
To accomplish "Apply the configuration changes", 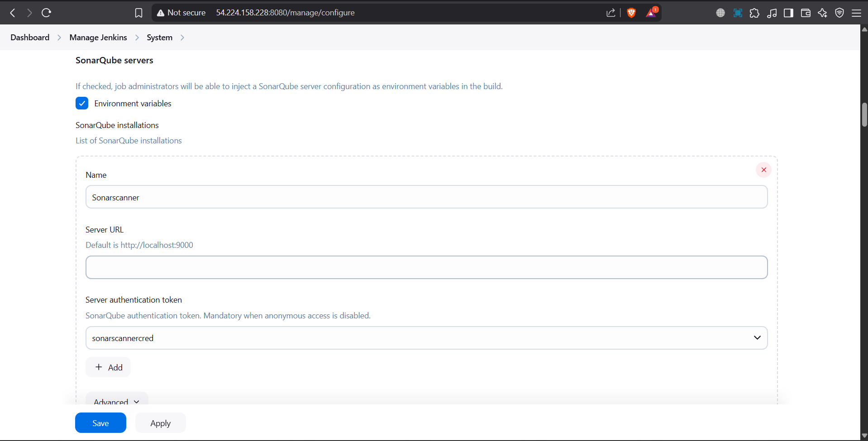I will click(160, 423).
